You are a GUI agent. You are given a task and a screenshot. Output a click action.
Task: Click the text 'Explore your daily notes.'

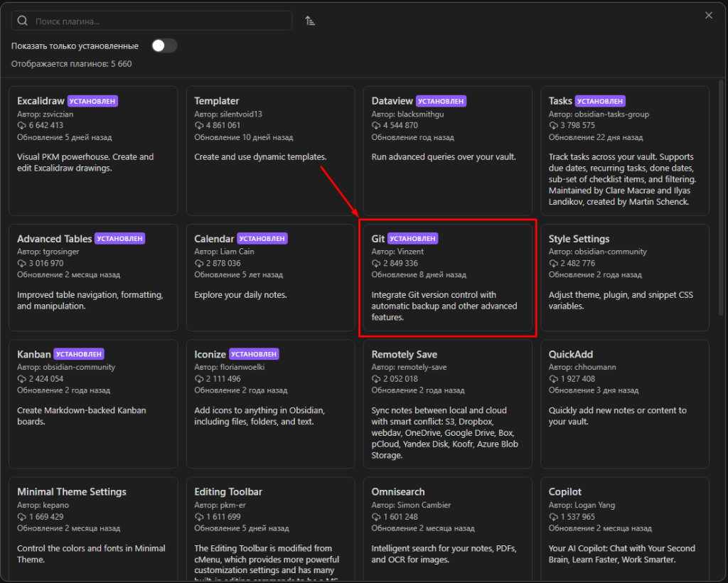tap(240, 295)
